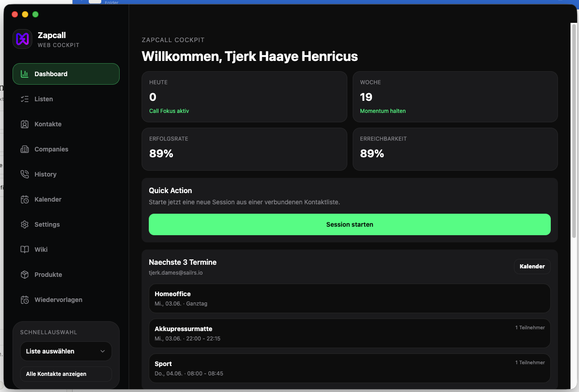Click the Settings gear icon
This screenshot has width=579, height=392.
pos(25,224)
